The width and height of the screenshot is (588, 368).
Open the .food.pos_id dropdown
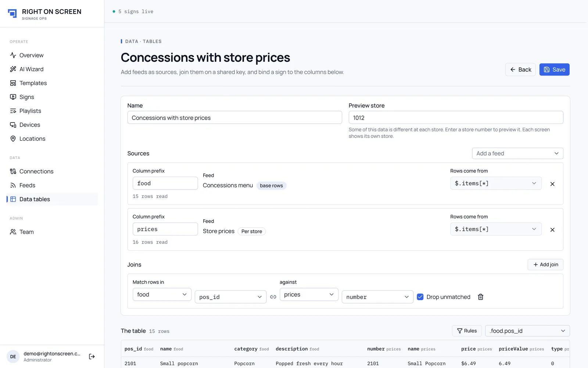pyautogui.click(x=527, y=331)
